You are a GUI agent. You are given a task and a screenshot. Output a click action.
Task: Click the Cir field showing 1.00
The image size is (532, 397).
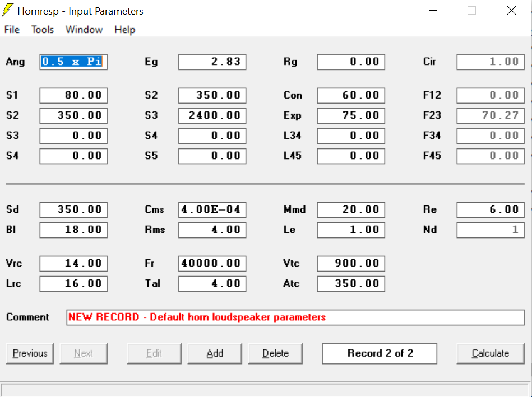[491, 62]
